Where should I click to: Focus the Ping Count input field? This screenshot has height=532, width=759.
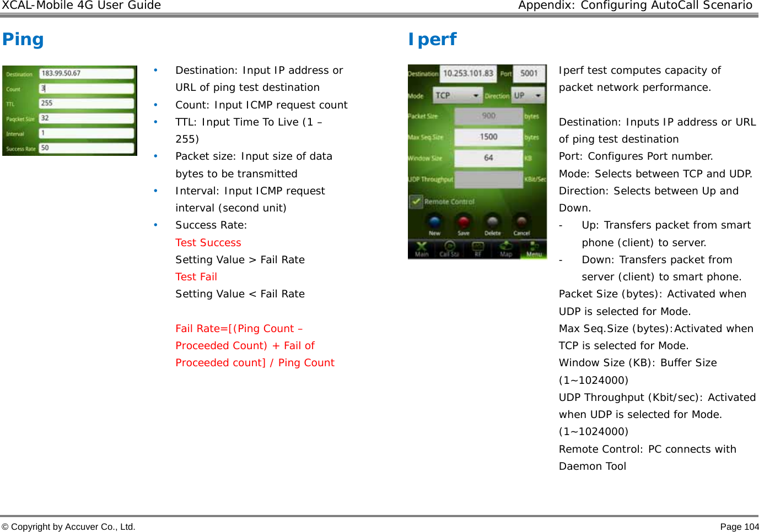tap(87, 88)
